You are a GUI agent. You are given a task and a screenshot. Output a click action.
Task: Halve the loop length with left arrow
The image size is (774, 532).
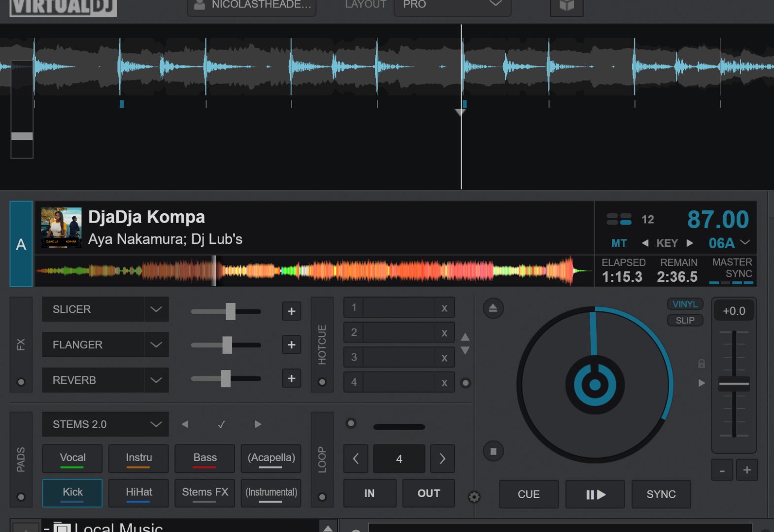pyautogui.click(x=356, y=459)
